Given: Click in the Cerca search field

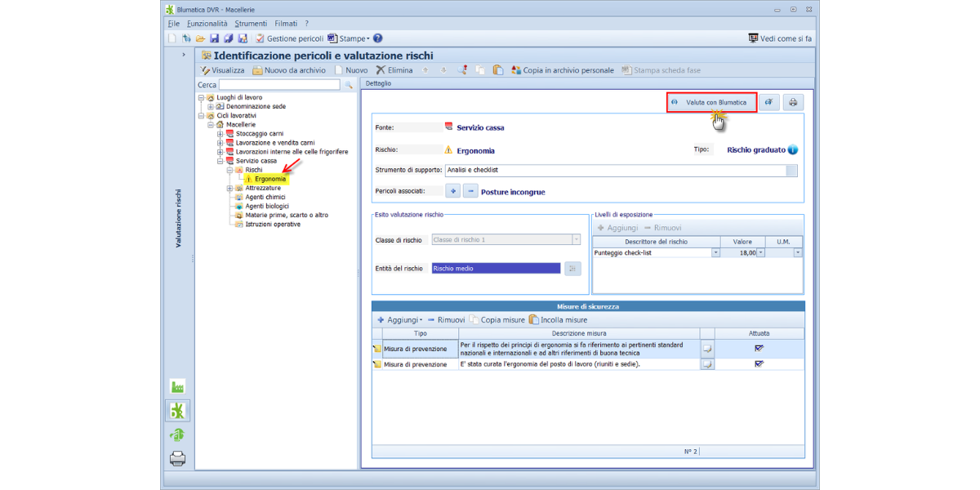Looking at the screenshot, I should pos(279,85).
